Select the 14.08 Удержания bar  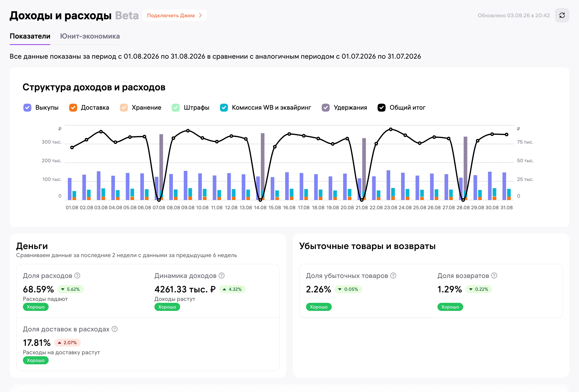[x=263, y=162]
